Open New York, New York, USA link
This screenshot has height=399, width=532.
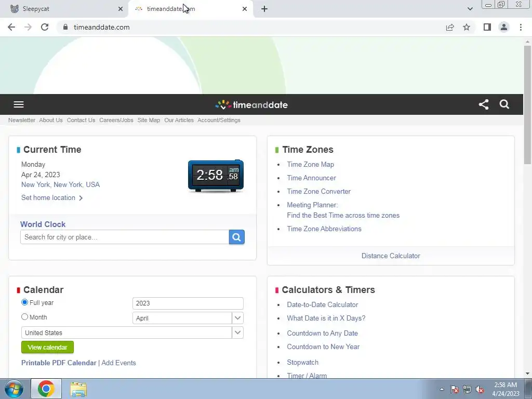[x=60, y=184]
